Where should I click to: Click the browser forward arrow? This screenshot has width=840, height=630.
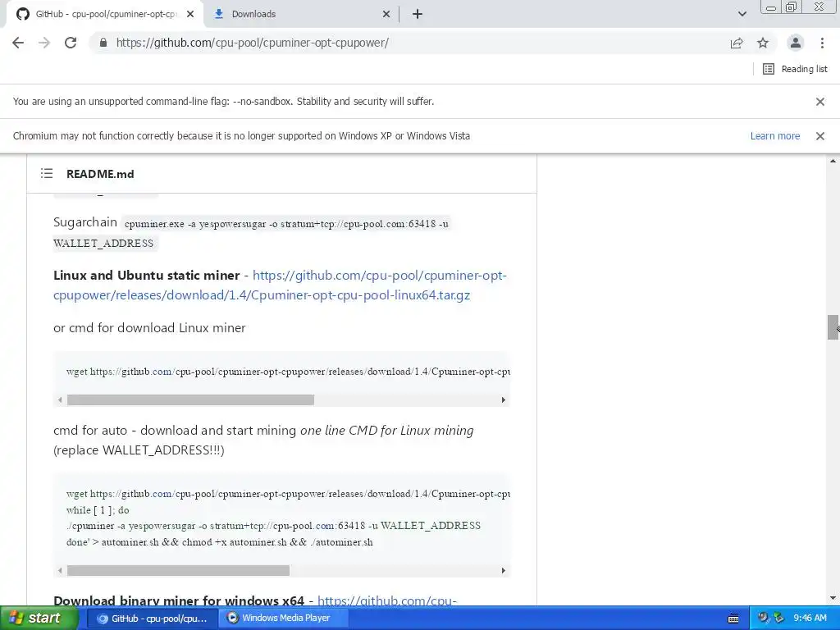(44, 43)
